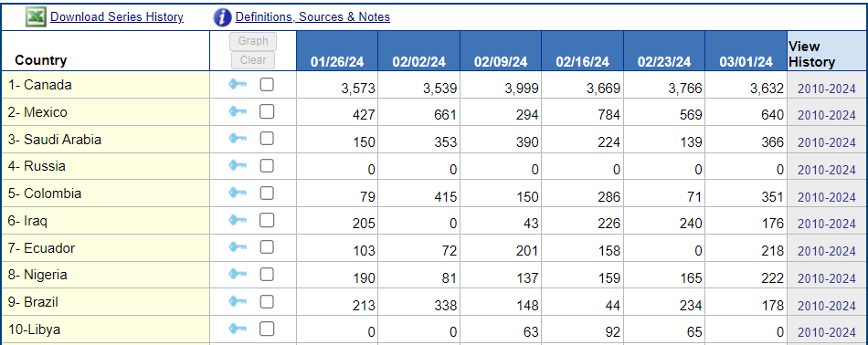
Task: Select the '9- Brazil' country cell
Action: pos(105,302)
